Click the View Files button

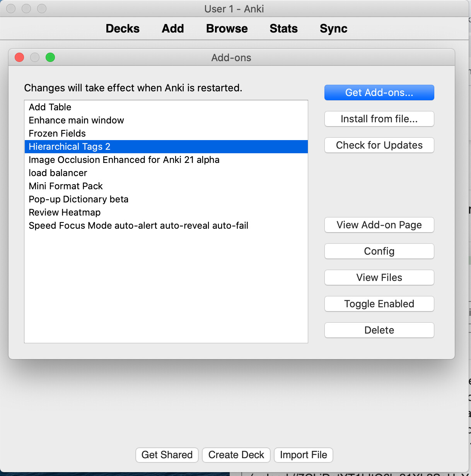379,277
